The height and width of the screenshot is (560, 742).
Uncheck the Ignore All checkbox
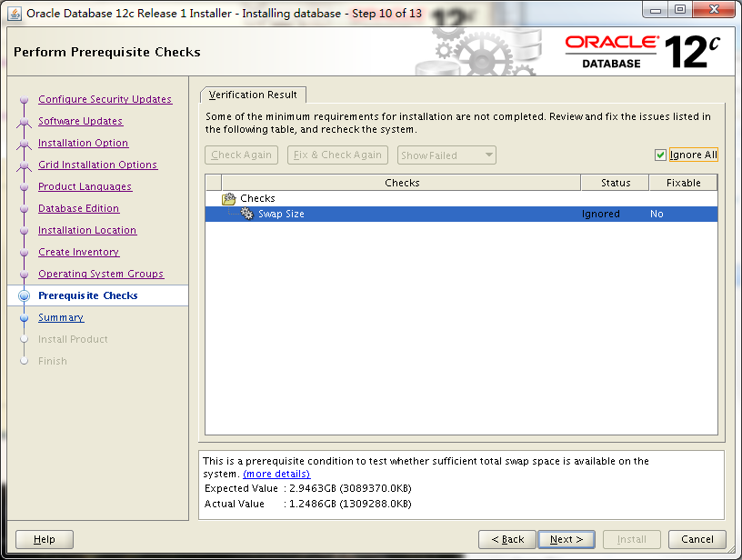coord(659,155)
